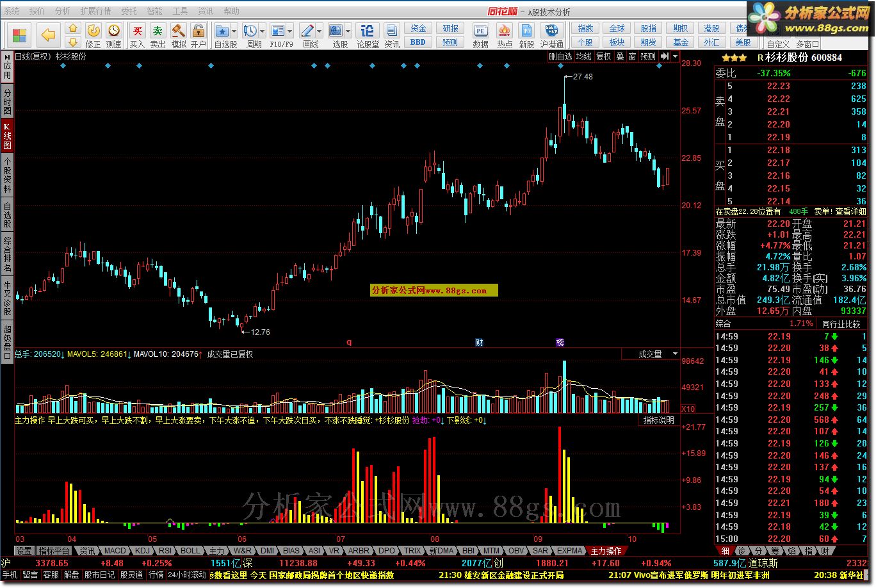Screen dimensions: 876x588
Task: Open the 扩展行情 menu
Action: (x=95, y=12)
